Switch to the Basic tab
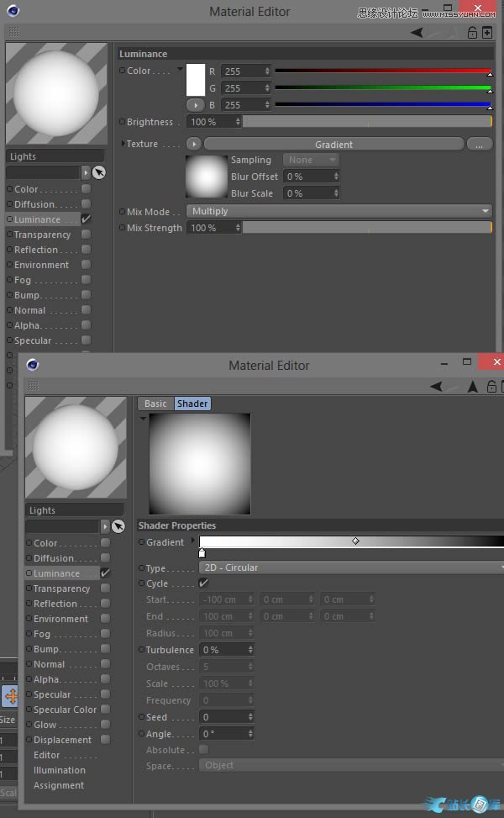The image size is (504, 818). click(x=155, y=404)
